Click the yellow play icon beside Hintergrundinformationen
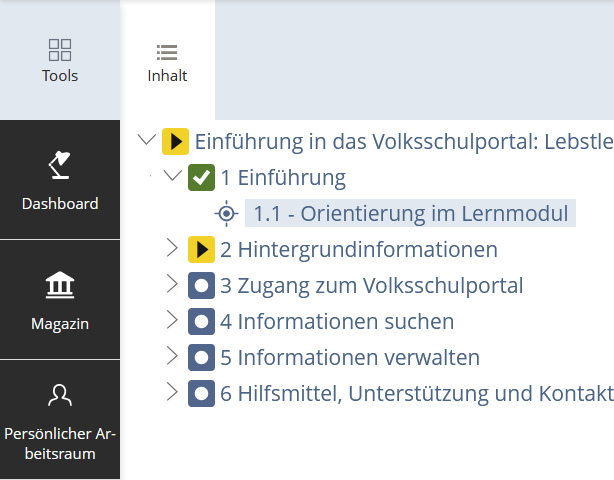Viewport: 614px width, 480px height. [201, 249]
